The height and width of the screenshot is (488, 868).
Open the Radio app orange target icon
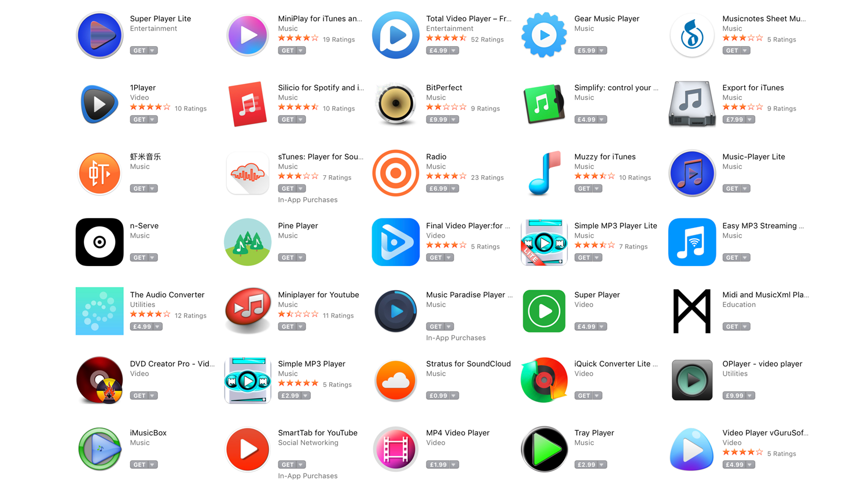pyautogui.click(x=396, y=173)
